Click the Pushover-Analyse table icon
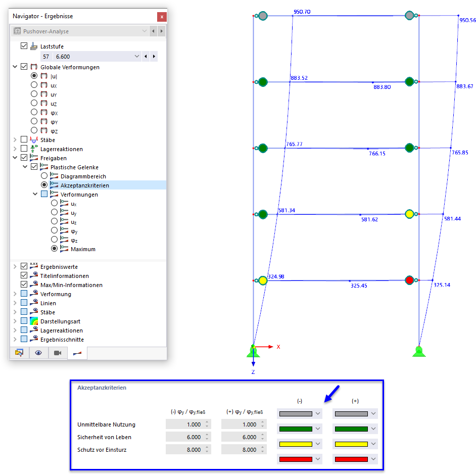 17,31
